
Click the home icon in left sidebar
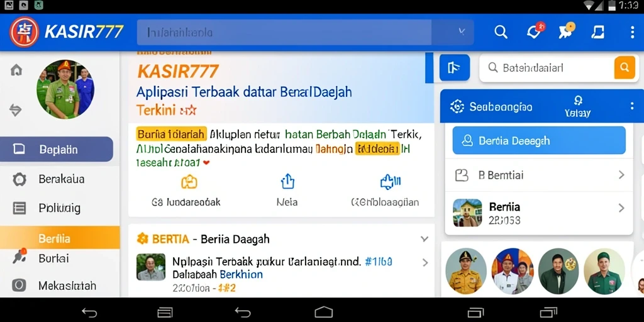(16, 70)
